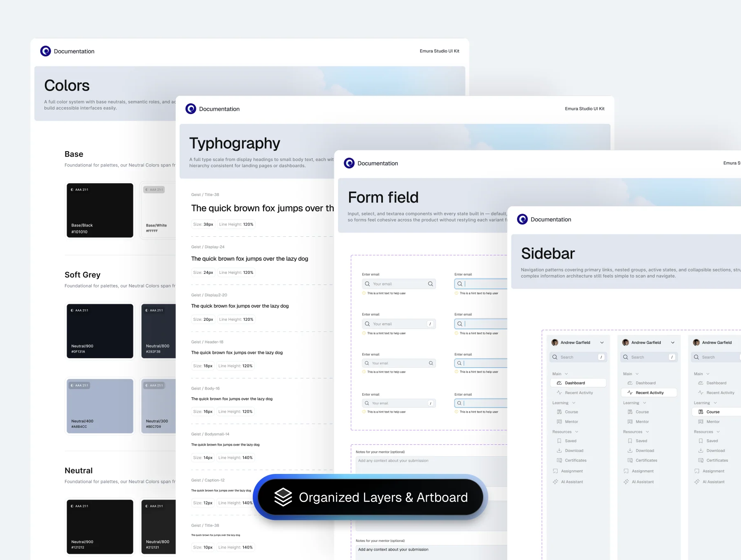Select the highlighted Course menu item

pyautogui.click(x=716, y=412)
